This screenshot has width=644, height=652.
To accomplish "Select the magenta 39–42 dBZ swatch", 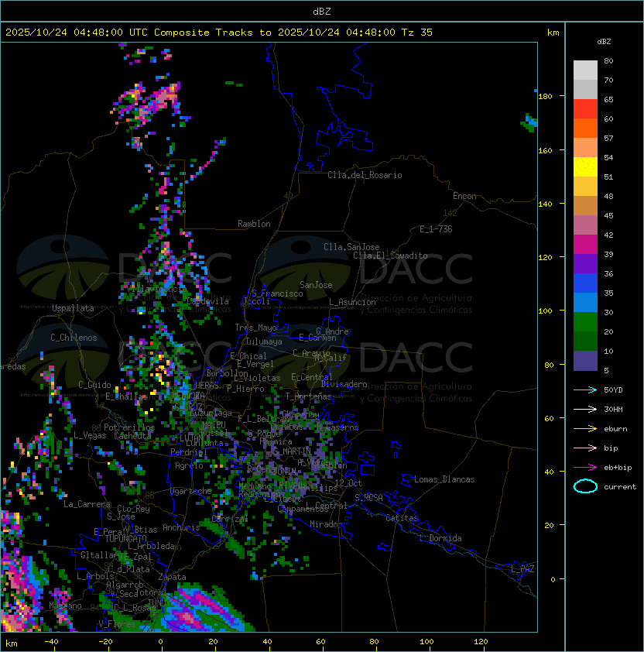I will point(585,245).
